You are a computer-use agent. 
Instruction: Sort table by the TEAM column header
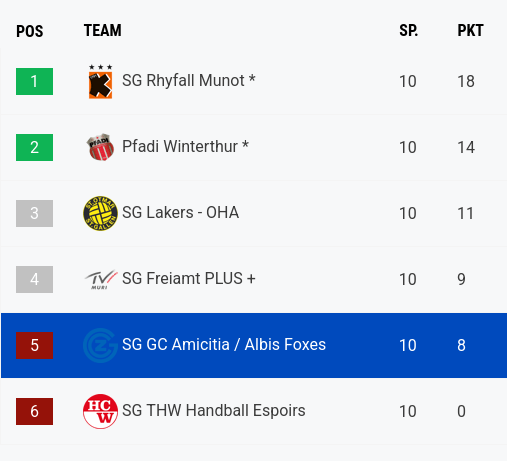(x=102, y=31)
